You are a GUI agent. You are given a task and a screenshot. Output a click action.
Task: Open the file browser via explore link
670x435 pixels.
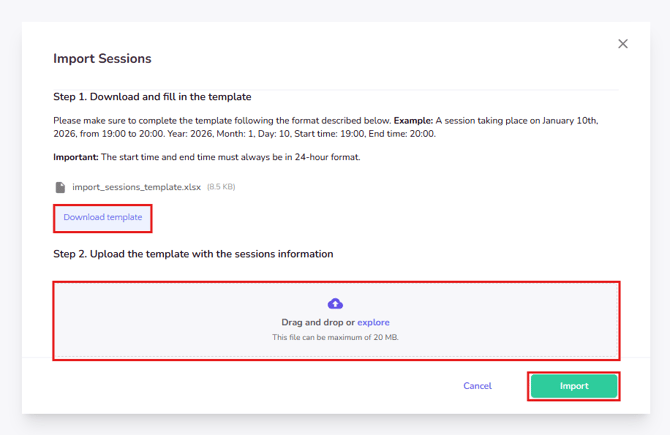pos(373,322)
